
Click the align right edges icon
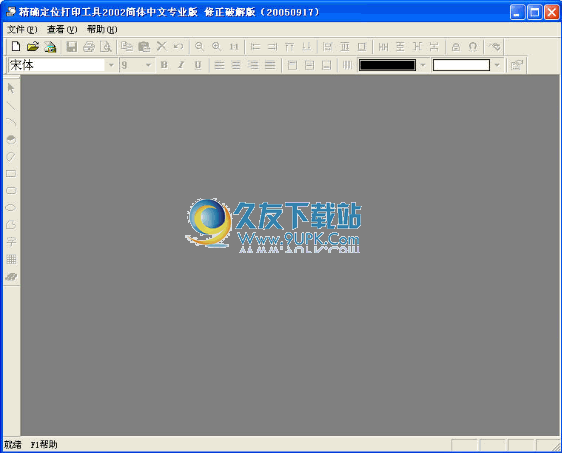272,47
